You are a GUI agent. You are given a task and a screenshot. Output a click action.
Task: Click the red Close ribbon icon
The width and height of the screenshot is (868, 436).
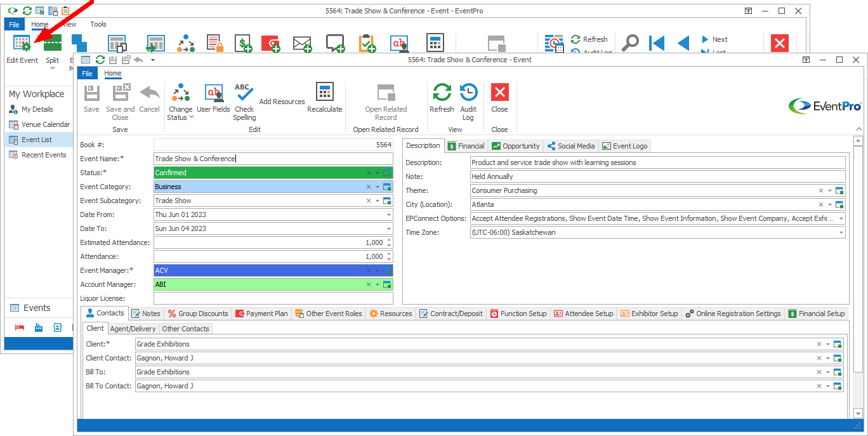click(500, 93)
